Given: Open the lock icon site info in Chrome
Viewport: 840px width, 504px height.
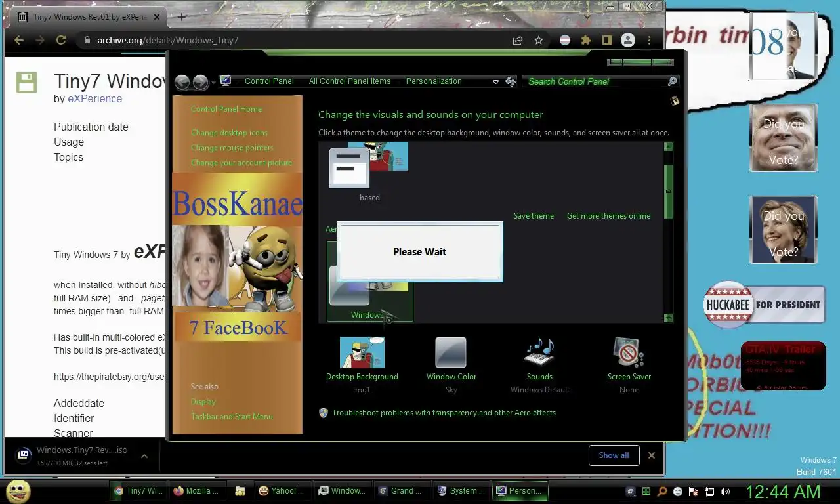Looking at the screenshot, I should [x=87, y=40].
